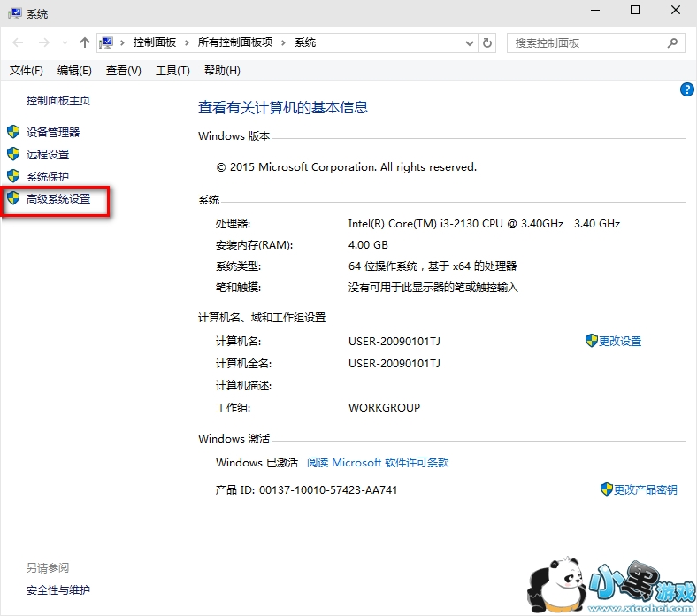This screenshot has height=616, width=697.
Task: Open 设备管理器 link
Action: click(x=53, y=132)
